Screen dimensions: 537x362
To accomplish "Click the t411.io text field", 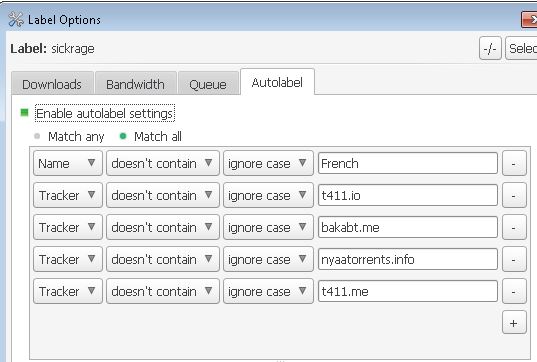I will 408,195.
